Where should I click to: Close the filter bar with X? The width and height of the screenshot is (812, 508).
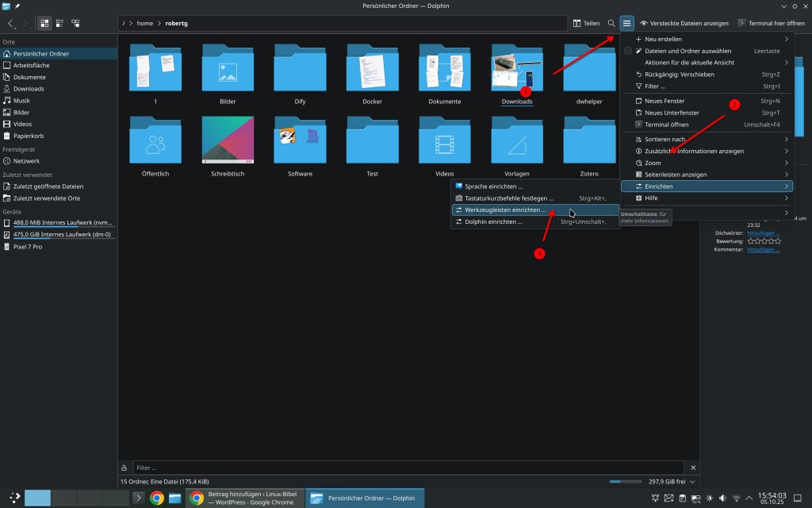(693, 468)
